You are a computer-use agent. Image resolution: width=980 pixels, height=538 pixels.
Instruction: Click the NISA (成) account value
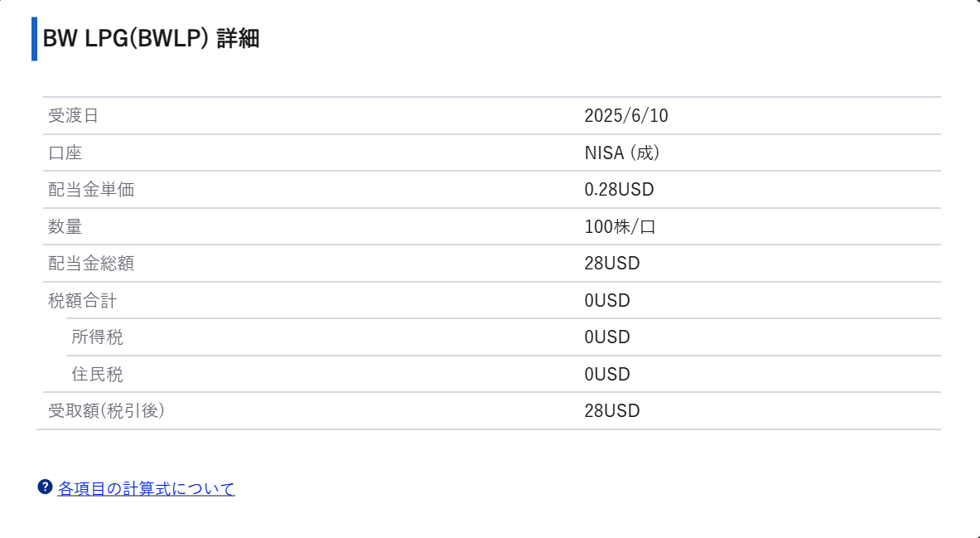(622, 153)
